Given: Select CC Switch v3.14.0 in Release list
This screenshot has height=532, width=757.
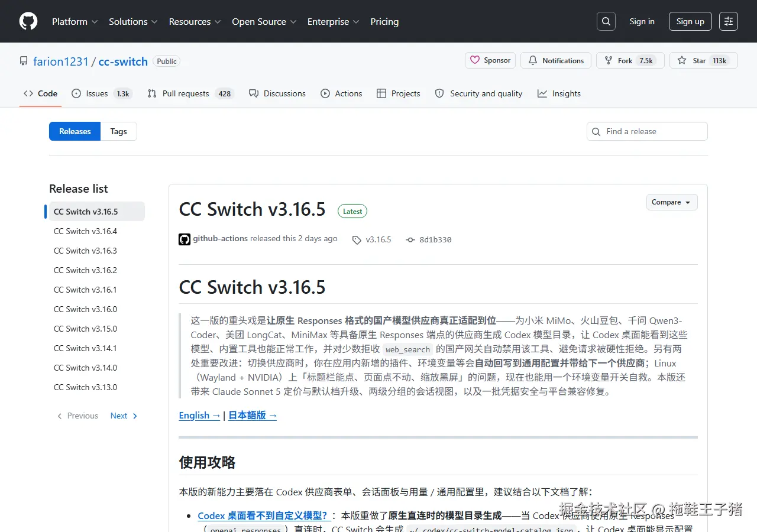Looking at the screenshot, I should [x=97, y=368].
